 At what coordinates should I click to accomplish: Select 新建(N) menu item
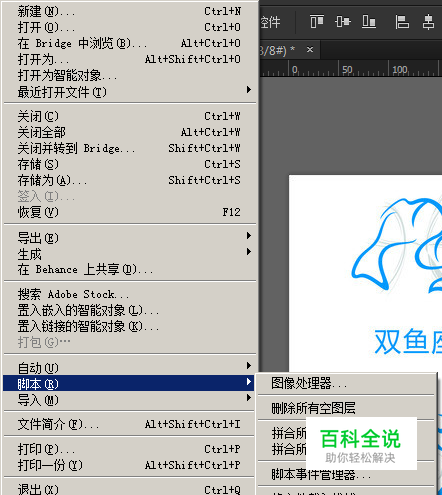[129, 11]
